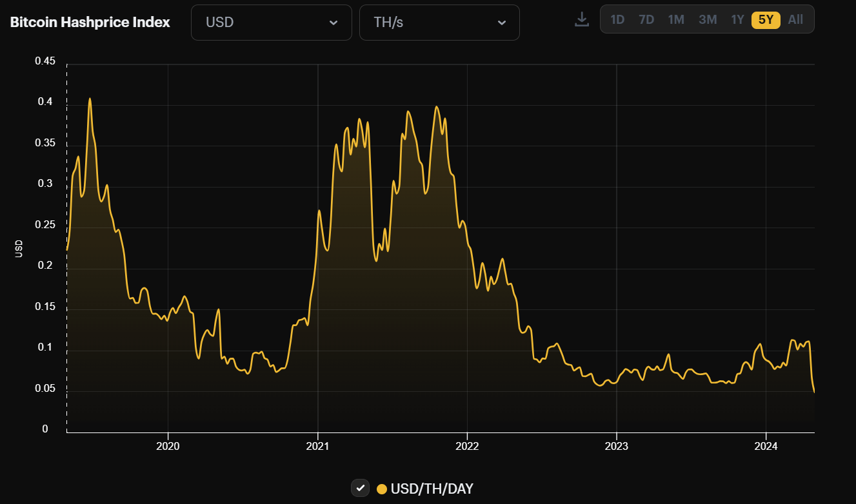Select the 1M time range

click(x=676, y=19)
